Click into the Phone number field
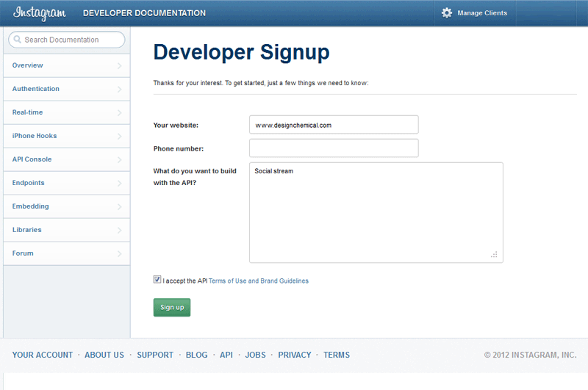The width and height of the screenshot is (588, 390). coord(334,148)
